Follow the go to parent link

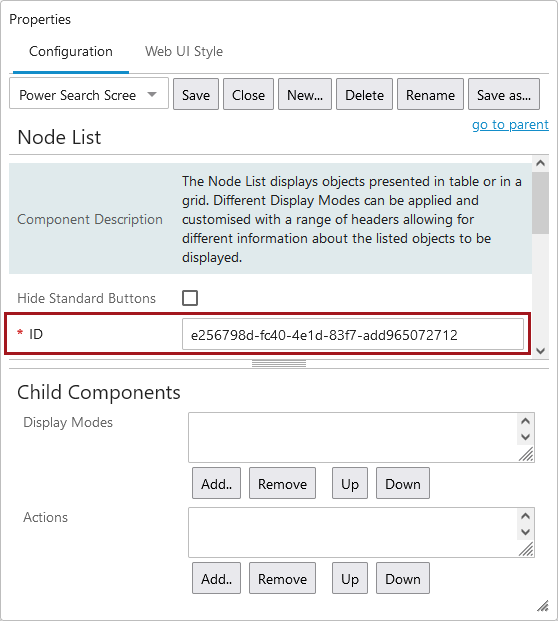510,124
